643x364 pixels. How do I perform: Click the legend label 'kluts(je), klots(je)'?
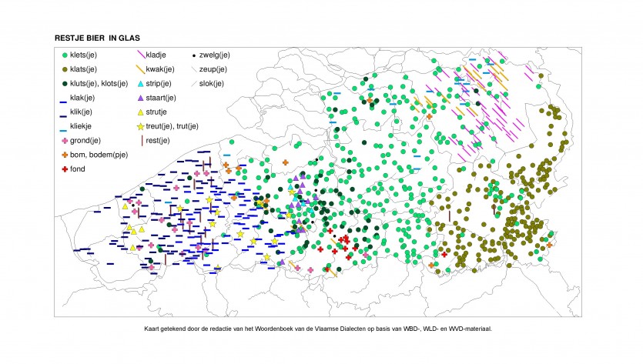click(x=99, y=84)
